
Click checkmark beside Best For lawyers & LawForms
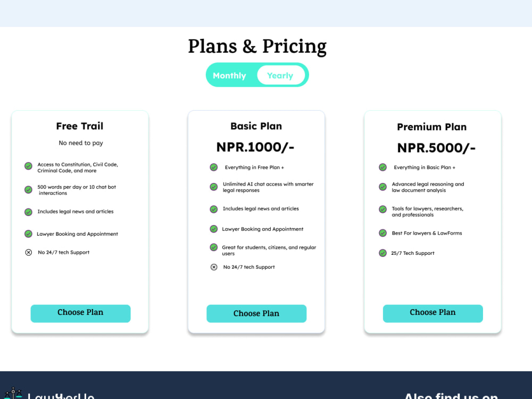point(383,233)
